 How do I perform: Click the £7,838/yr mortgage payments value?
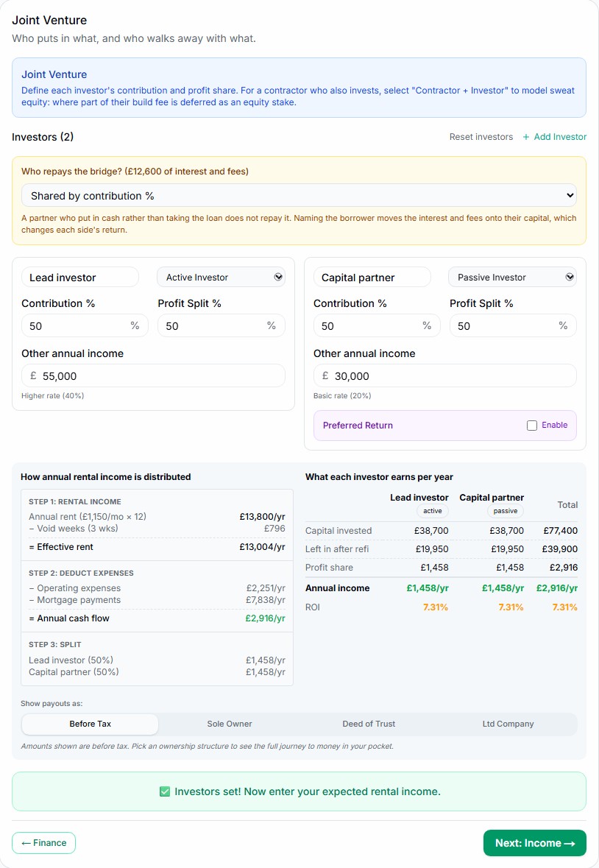pos(266,600)
